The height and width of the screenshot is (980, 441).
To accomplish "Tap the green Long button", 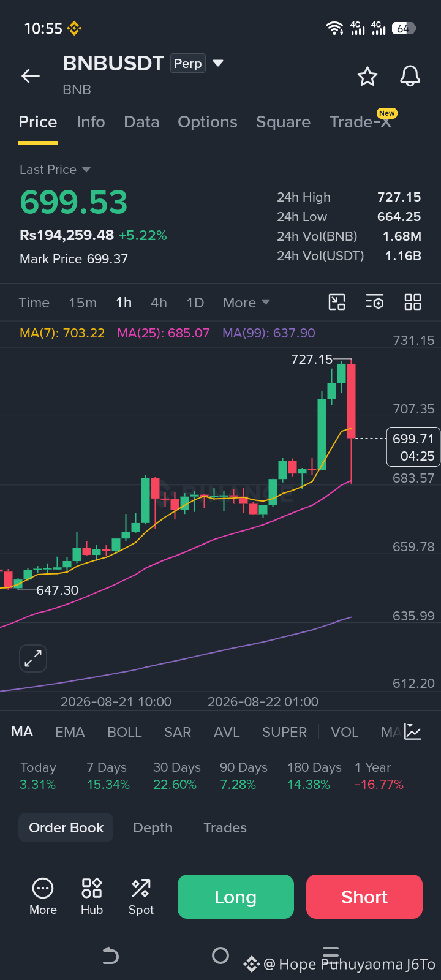I will click(x=236, y=897).
